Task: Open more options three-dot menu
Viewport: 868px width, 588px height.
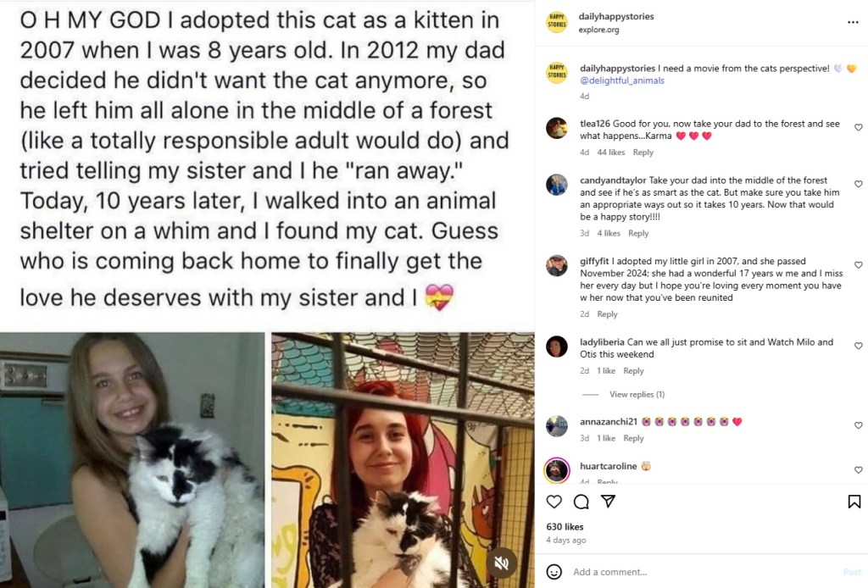Action: click(x=853, y=23)
